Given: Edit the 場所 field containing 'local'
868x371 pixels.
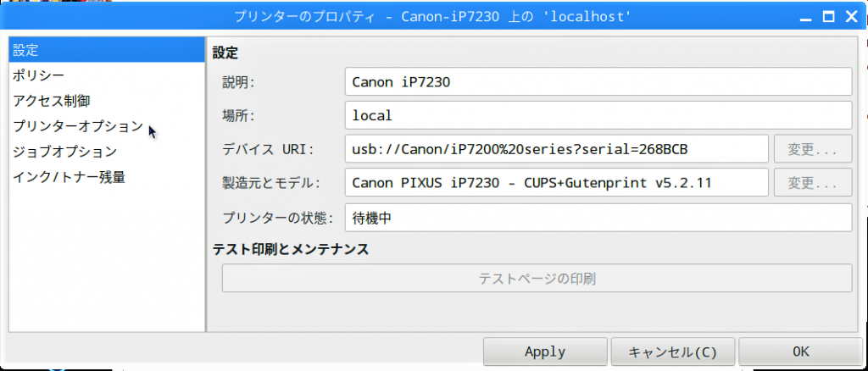Looking at the screenshot, I should [598, 115].
